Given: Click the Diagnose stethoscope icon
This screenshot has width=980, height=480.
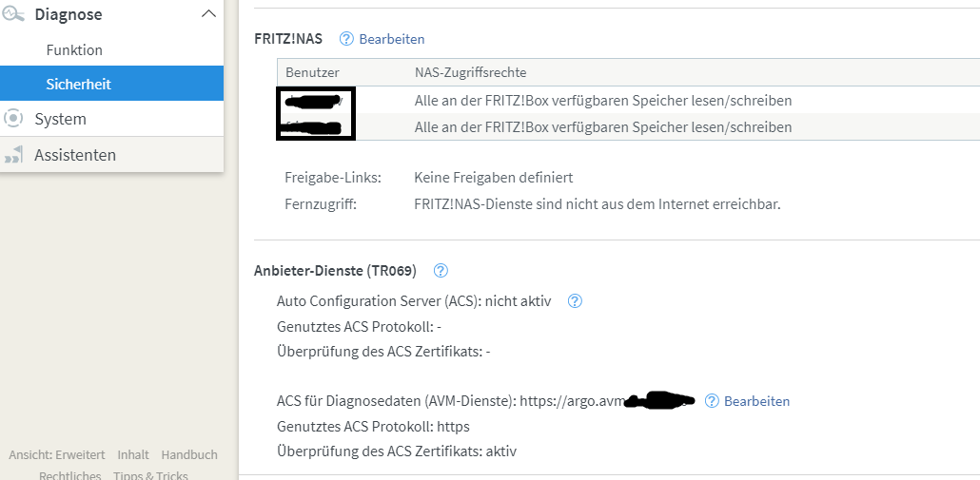Looking at the screenshot, I should [13, 14].
